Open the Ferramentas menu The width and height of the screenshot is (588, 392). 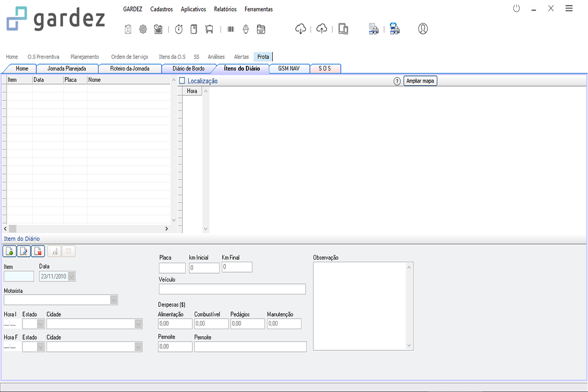(x=259, y=9)
